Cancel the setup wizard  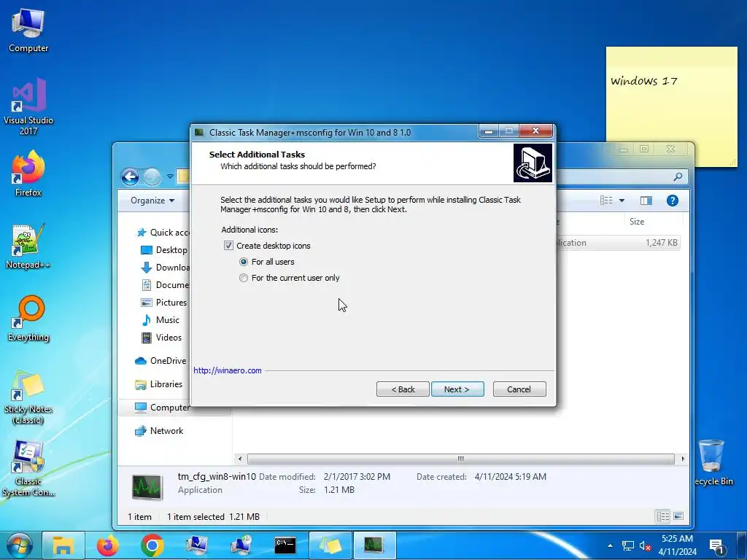[x=519, y=389]
